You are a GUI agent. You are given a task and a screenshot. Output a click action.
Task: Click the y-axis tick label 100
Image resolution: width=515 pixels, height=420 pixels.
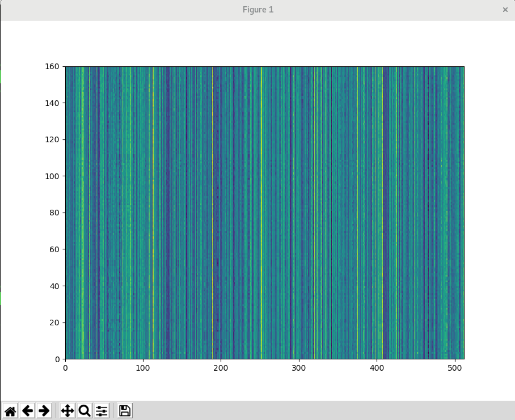[53, 176]
